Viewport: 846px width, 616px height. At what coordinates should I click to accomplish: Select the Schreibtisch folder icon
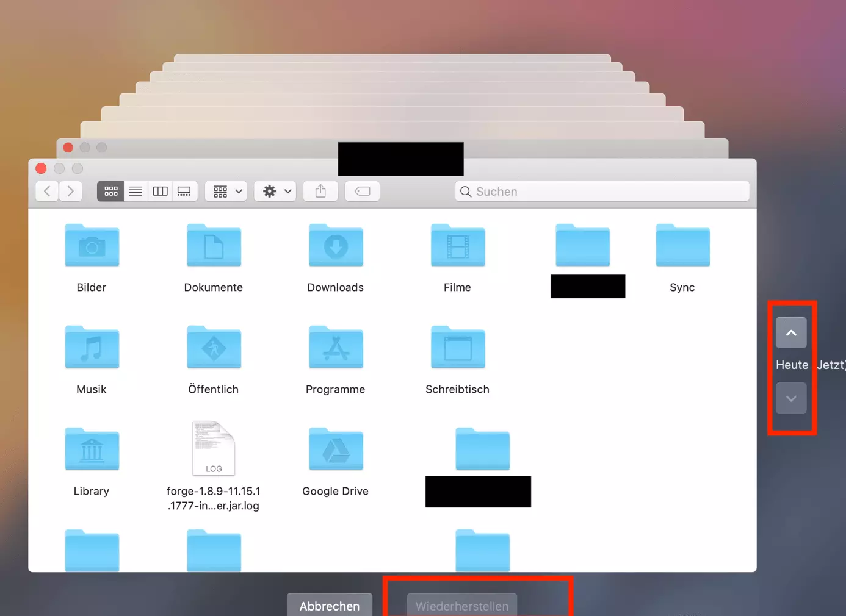click(458, 347)
